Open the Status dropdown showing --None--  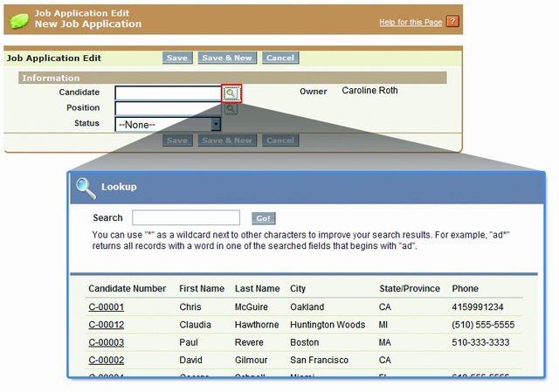pyautogui.click(x=168, y=124)
